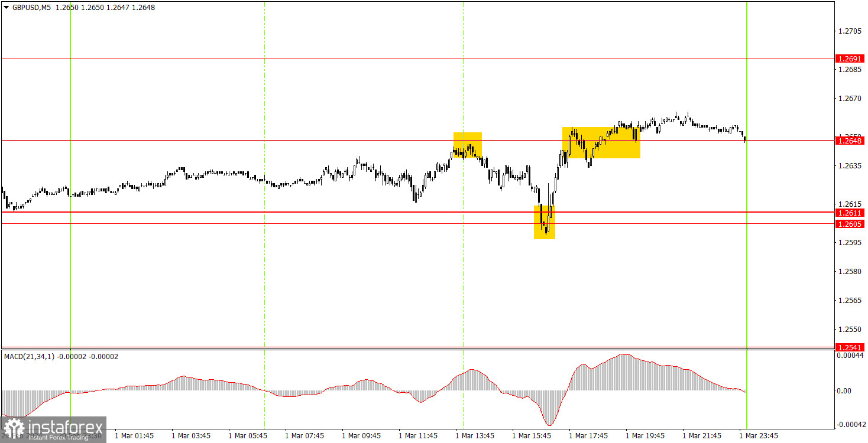
Task: Select the 1.2670 price axis value
Action: pos(851,98)
